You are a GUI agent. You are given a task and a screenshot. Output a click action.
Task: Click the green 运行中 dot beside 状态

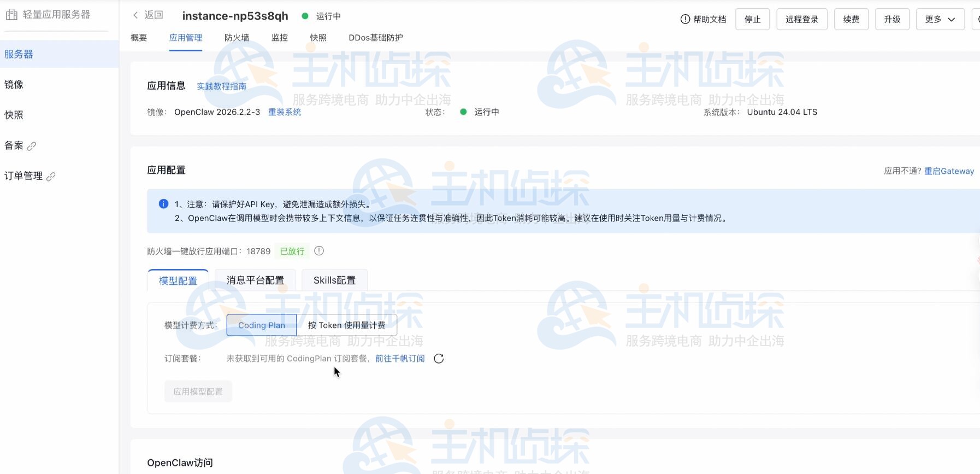[463, 112]
